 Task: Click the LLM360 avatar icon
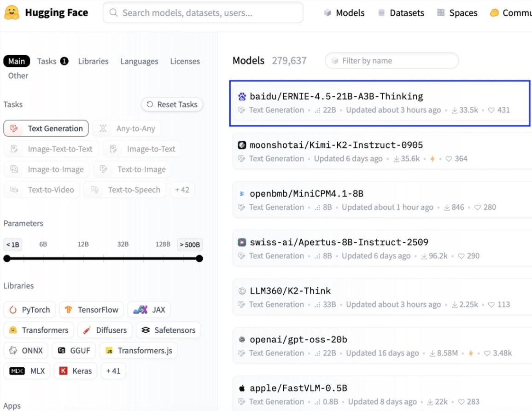click(242, 291)
